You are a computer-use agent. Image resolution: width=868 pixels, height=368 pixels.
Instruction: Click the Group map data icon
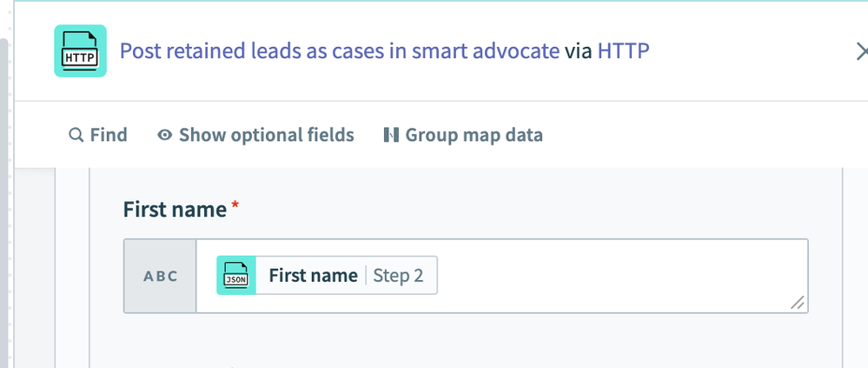tap(391, 135)
